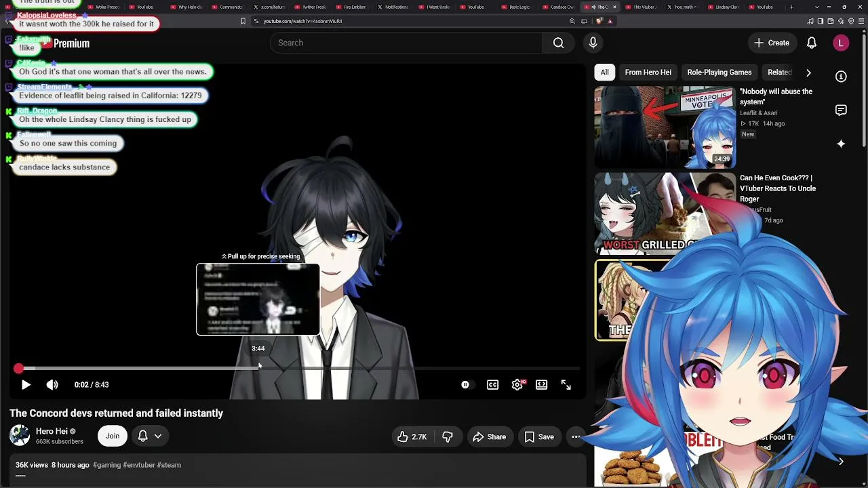Image resolution: width=868 pixels, height=488 pixels.
Task: Open the Hero Hei channel avatar
Action: (20, 436)
